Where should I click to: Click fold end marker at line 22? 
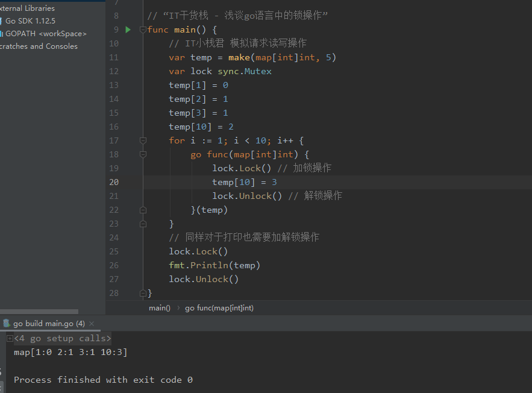tap(143, 210)
